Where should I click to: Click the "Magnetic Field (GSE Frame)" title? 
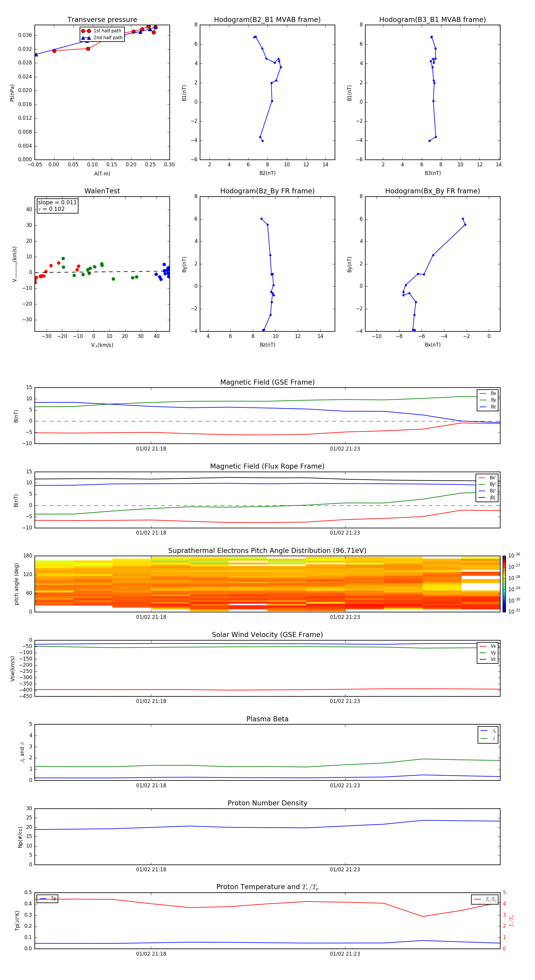(x=267, y=382)
